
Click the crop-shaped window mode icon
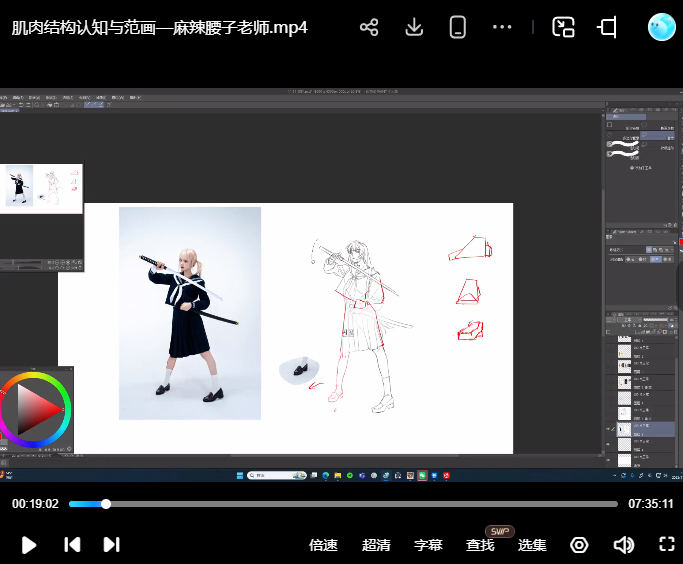[607, 27]
